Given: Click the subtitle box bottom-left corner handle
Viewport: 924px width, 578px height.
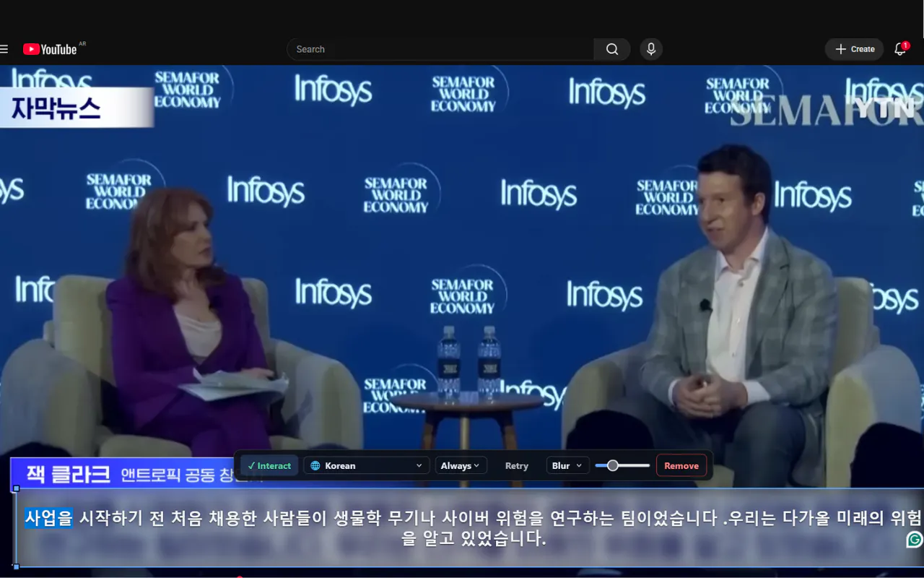Looking at the screenshot, I should [16, 566].
